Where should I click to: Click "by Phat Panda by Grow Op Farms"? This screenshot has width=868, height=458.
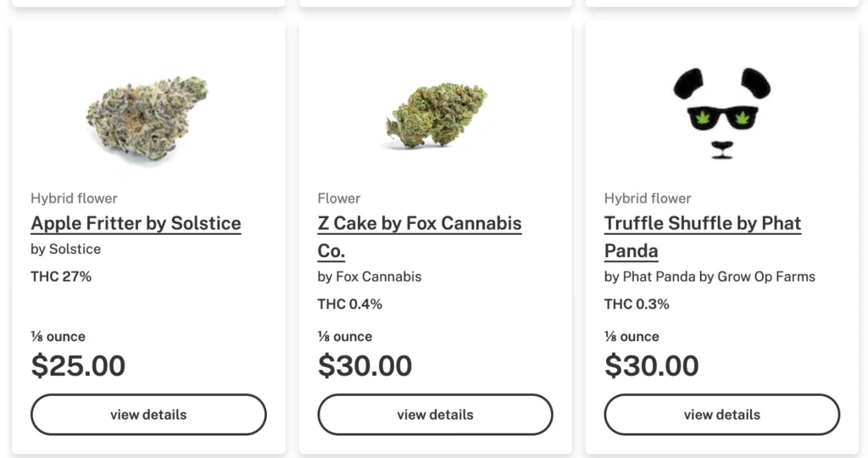[x=709, y=276]
